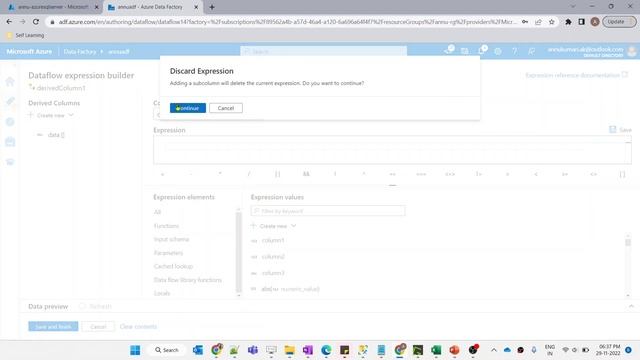The image size is (640, 360).
Task: Open the Home icon in left sidebar
Action: [10, 81]
